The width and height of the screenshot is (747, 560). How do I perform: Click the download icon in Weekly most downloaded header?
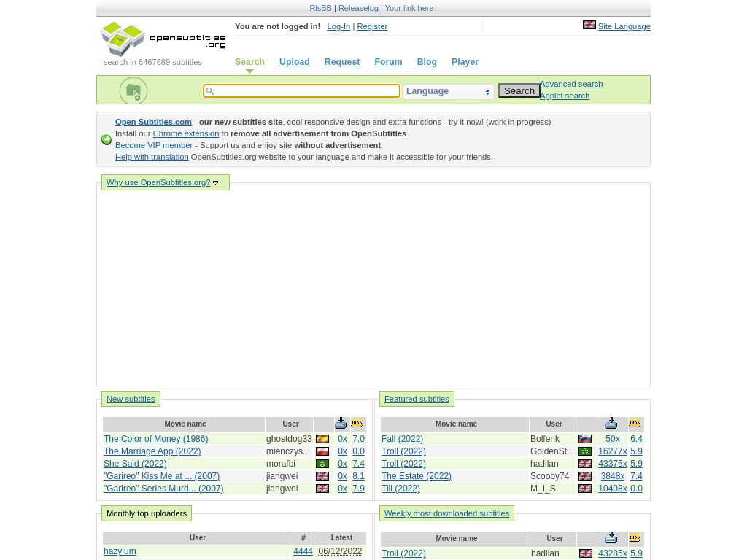[611, 538]
